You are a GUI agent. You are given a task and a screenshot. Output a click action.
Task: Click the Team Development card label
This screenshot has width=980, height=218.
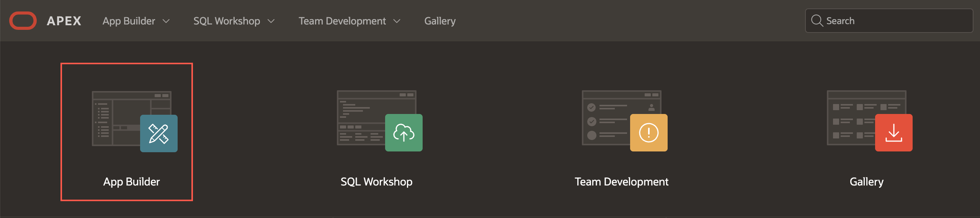pyautogui.click(x=621, y=182)
